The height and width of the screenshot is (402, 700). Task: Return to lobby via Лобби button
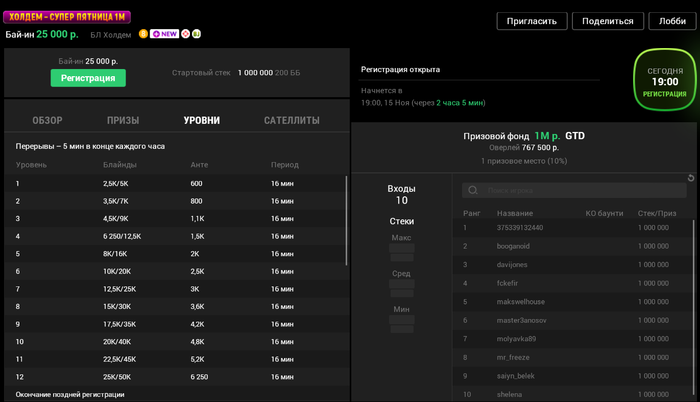(x=667, y=21)
